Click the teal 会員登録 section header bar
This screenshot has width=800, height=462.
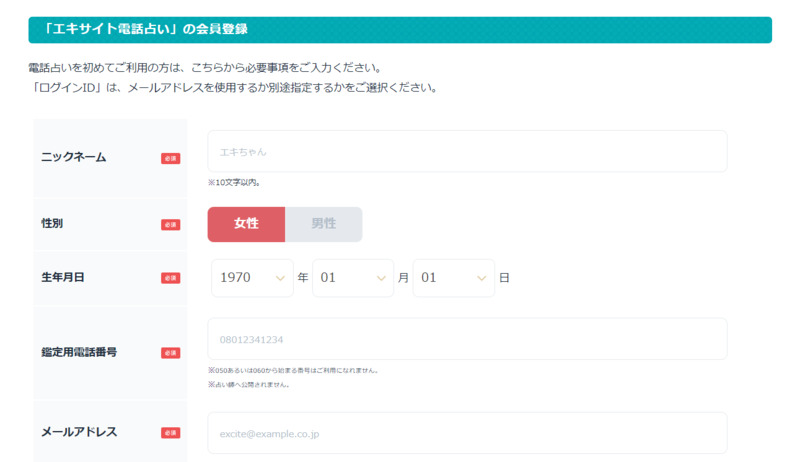400,30
